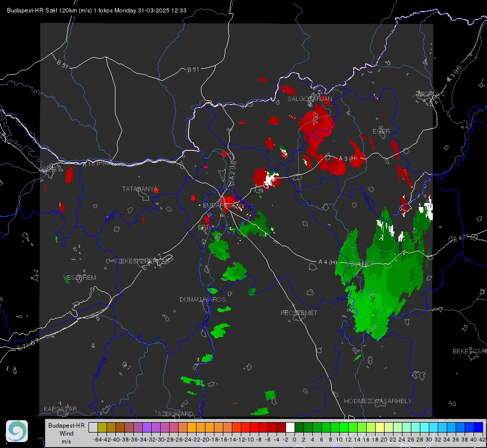Screen dimensions: 487x448
Task: Click the KAPOSVÁR city label
Action: click(60, 409)
